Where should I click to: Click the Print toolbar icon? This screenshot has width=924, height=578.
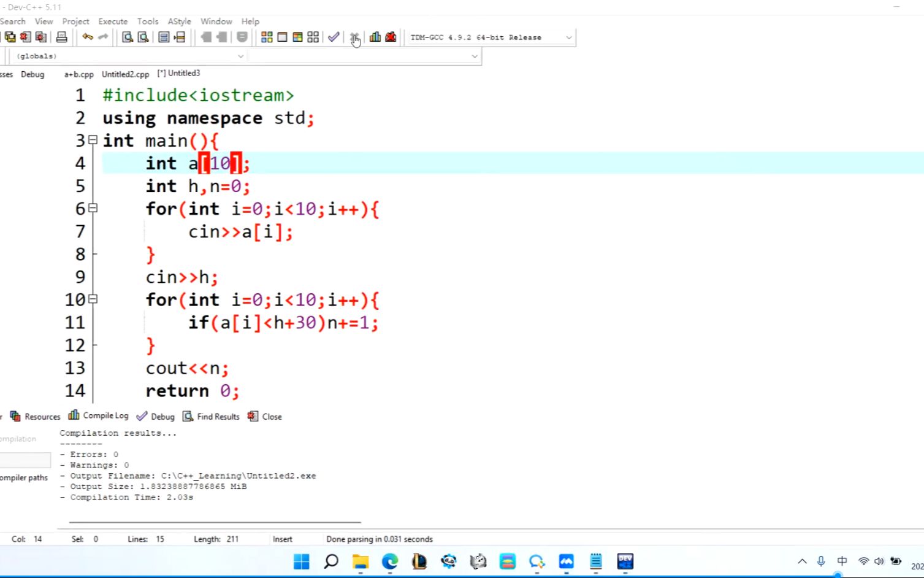(x=61, y=37)
